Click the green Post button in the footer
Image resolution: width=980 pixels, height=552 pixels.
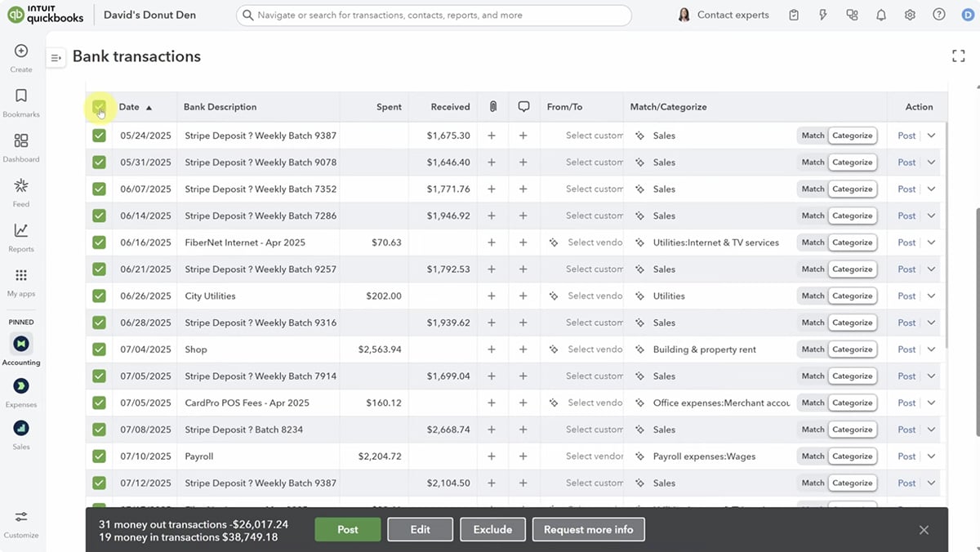(347, 529)
